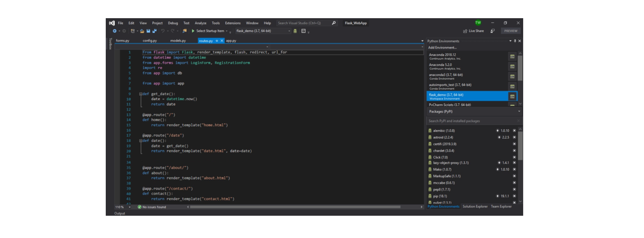Click the upgrade arrow for alembic package

tap(497, 131)
